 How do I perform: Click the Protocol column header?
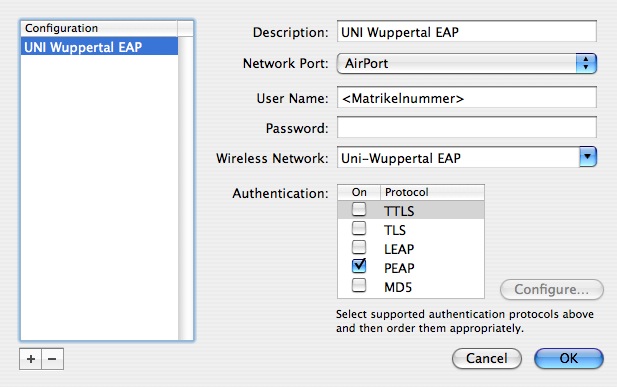[432, 193]
